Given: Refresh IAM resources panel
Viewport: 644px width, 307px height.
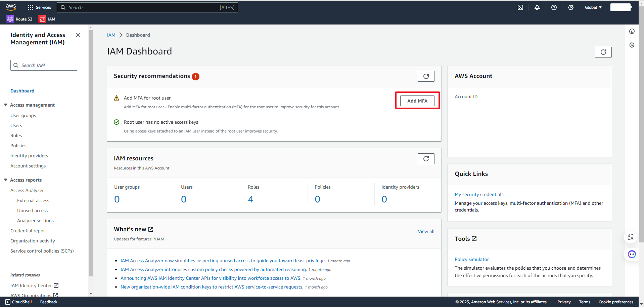Looking at the screenshot, I should (426, 159).
